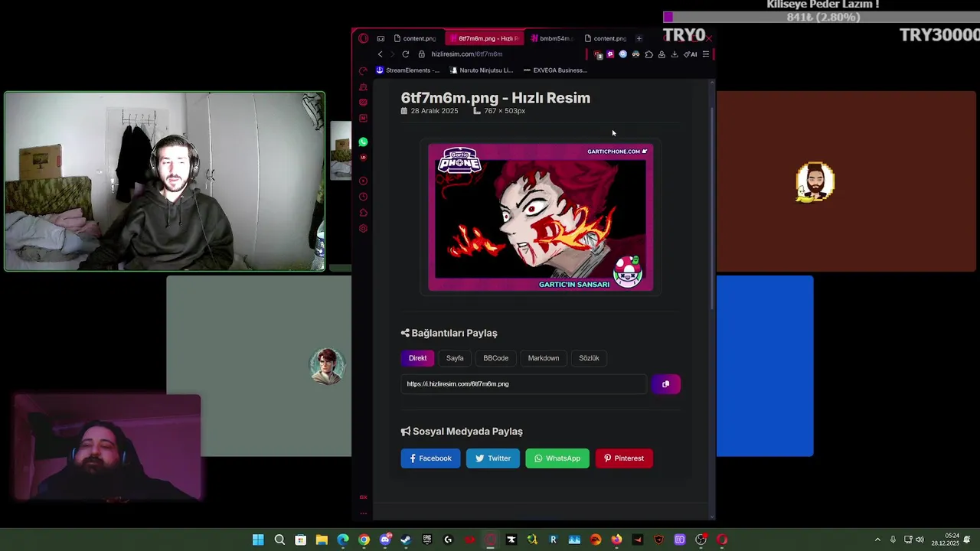Select the Sözlük link type

(x=589, y=358)
